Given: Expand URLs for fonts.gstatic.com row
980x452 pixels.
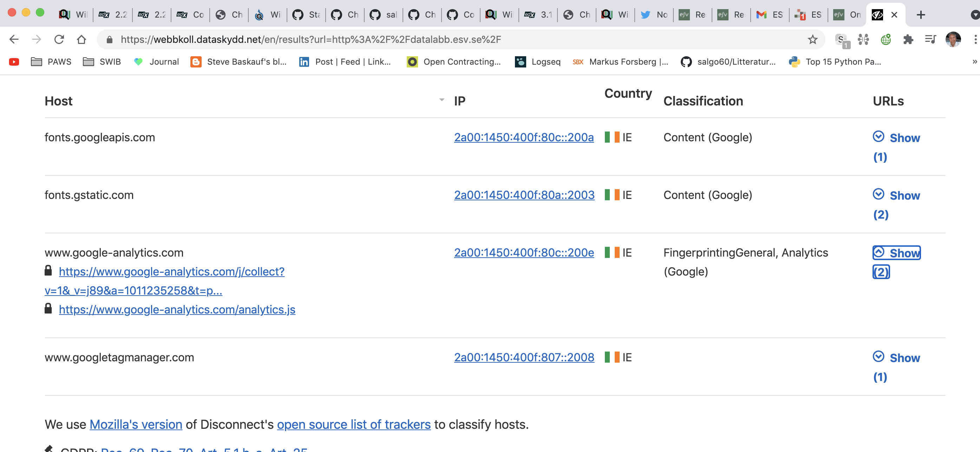Looking at the screenshot, I should [896, 195].
